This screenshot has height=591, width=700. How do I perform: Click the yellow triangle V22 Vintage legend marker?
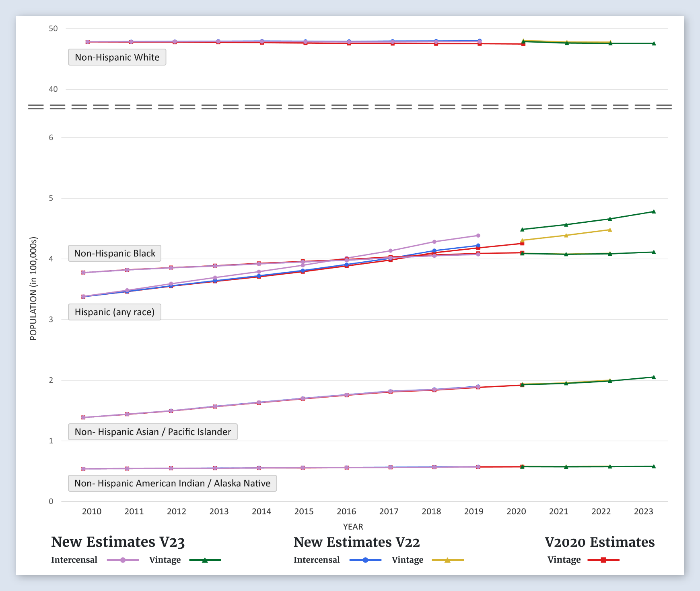point(447,560)
